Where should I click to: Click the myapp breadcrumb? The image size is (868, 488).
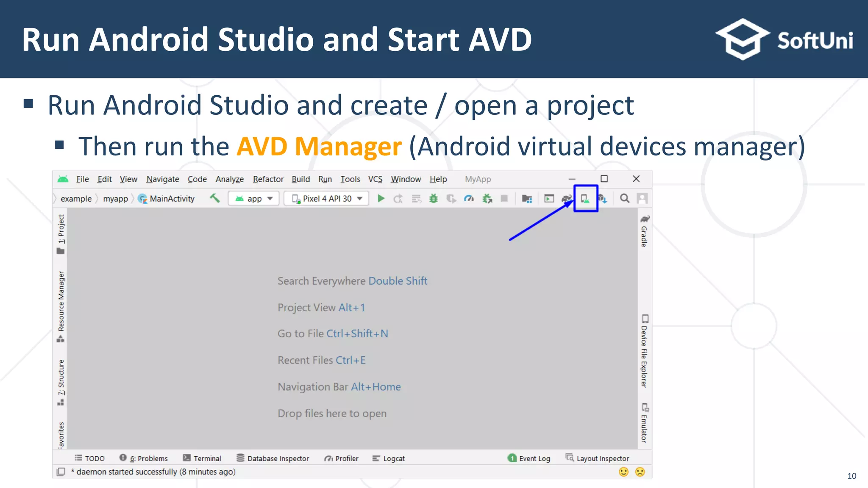[x=115, y=199]
